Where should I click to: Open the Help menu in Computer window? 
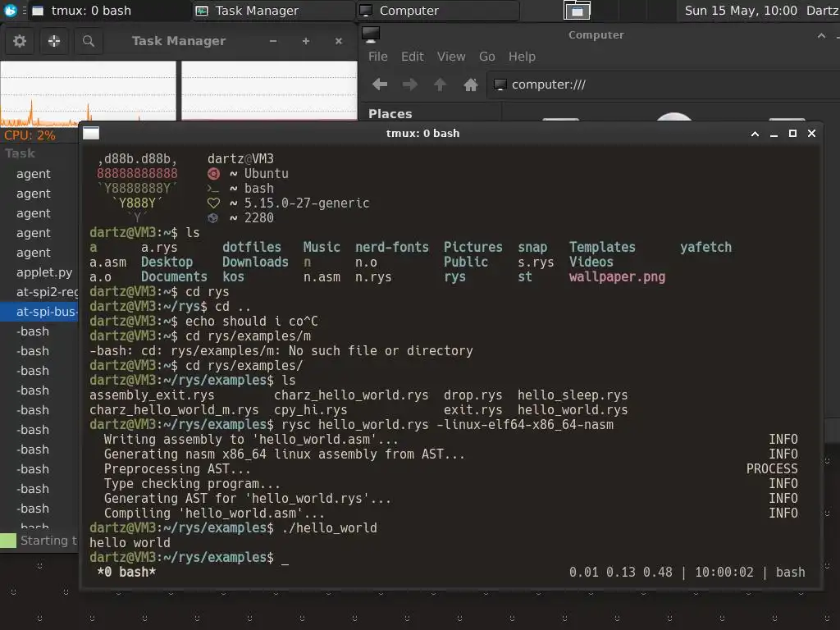[x=522, y=57]
